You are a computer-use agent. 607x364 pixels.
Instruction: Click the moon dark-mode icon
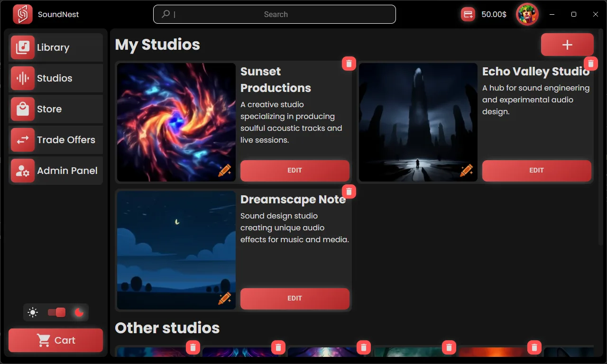(79, 312)
